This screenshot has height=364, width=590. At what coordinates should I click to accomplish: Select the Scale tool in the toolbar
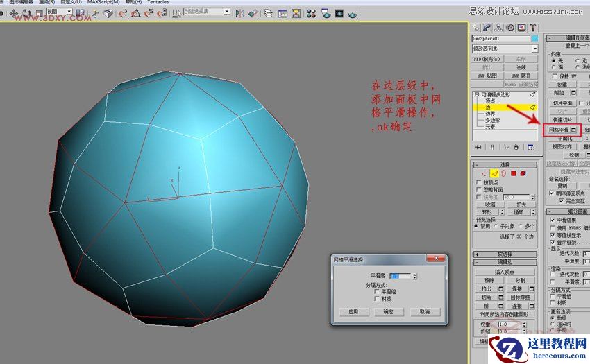tap(39, 14)
